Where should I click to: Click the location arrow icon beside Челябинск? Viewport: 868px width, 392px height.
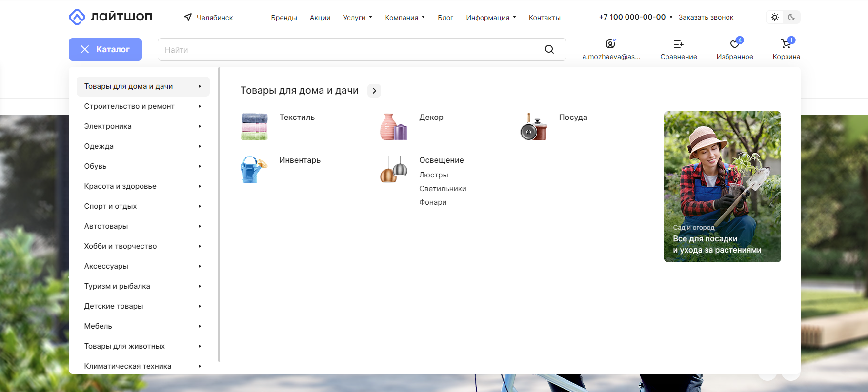[188, 17]
